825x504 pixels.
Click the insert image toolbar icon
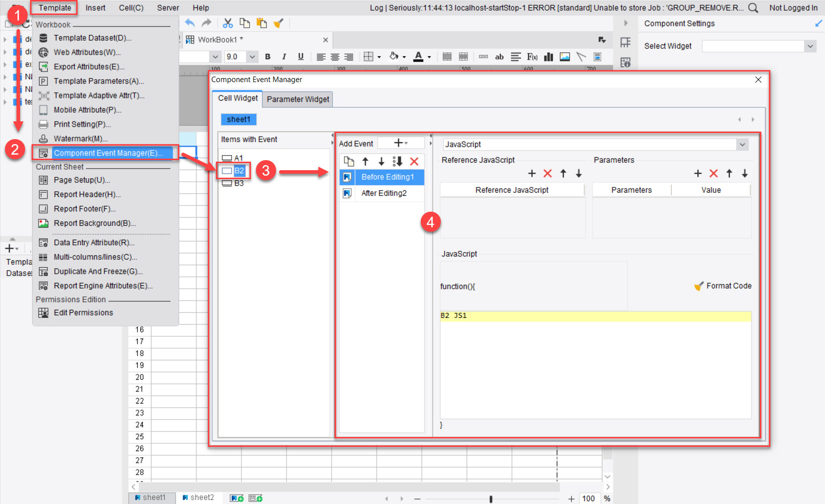(x=565, y=57)
